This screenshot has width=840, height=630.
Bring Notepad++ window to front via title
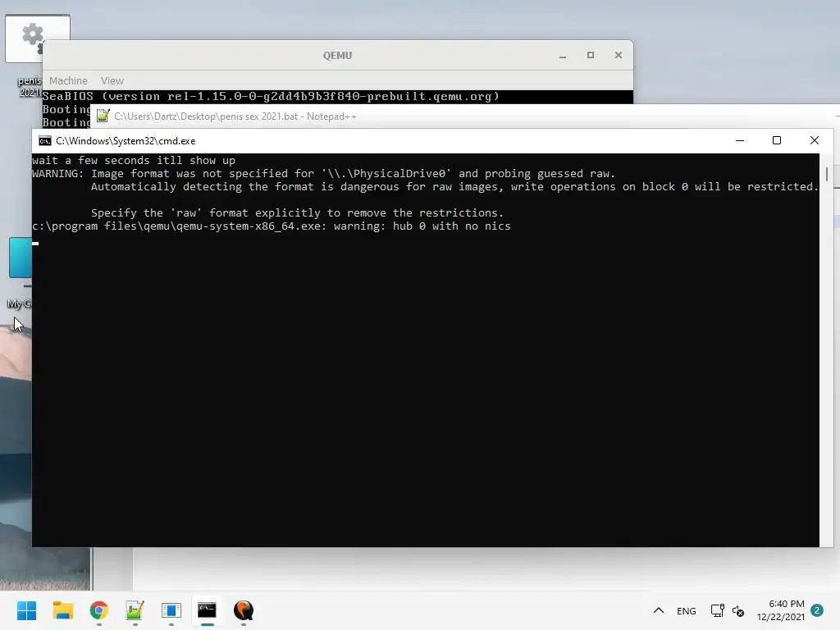click(235, 116)
